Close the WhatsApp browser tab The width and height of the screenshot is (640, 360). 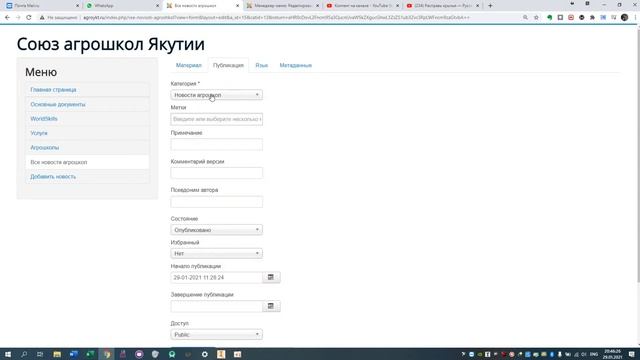pyautogui.click(x=158, y=6)
